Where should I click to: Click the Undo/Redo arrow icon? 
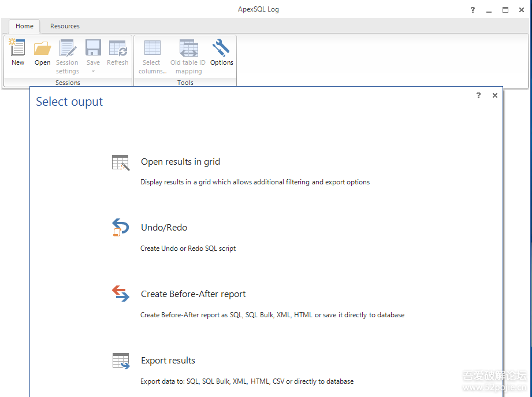point(121,227)
